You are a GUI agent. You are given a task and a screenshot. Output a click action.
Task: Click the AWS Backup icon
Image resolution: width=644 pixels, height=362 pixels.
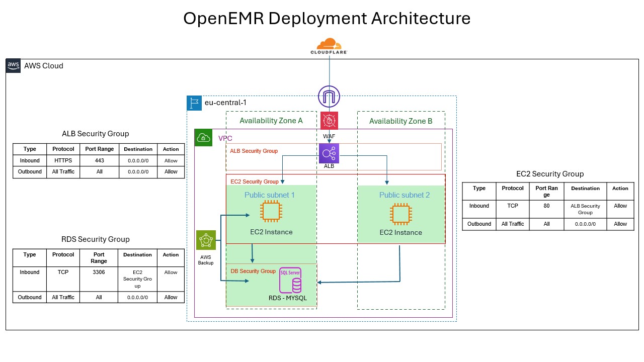coord(206,240)
